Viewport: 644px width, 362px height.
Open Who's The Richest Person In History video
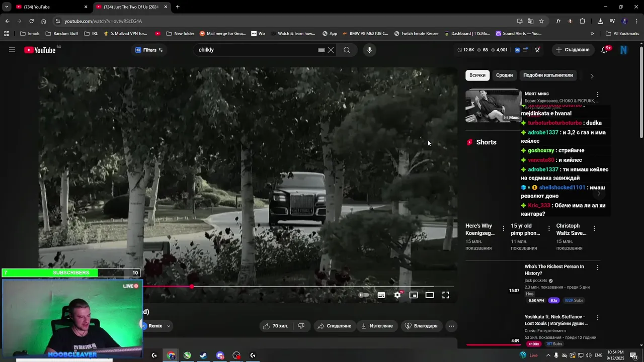(554, 270)
